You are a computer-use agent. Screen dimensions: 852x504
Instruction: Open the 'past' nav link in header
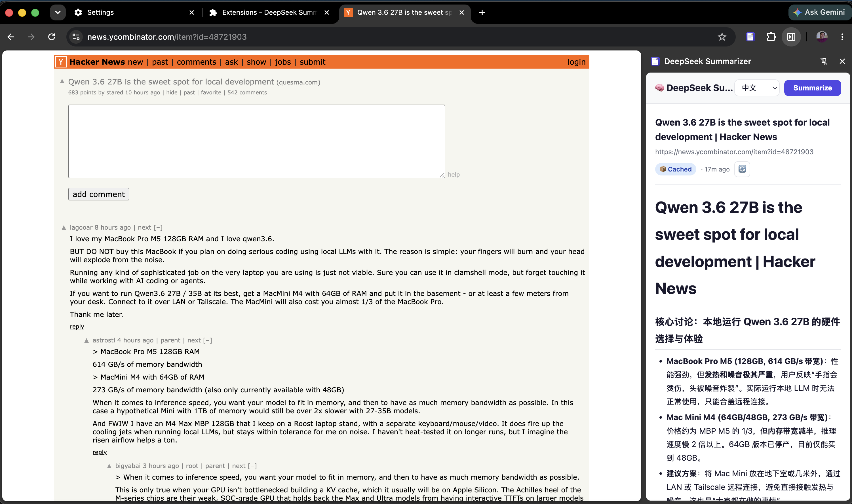click(x=160, y=62)
